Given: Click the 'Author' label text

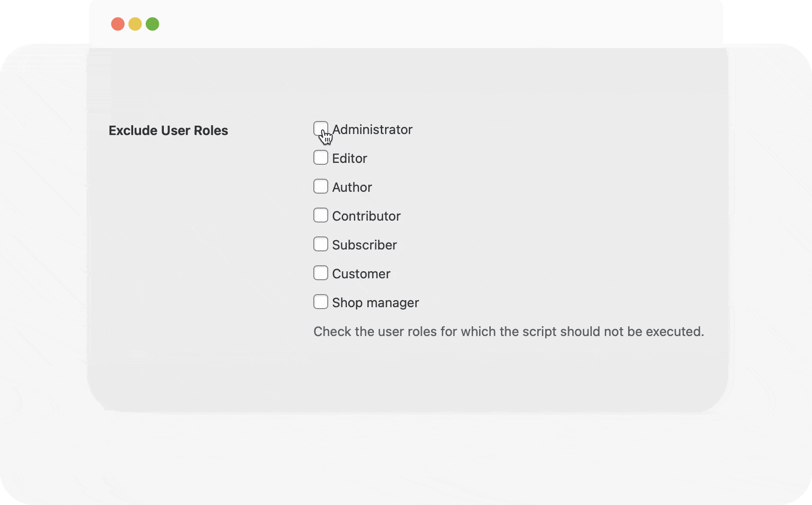Looking at the screenshot, I should pos(352,187).
